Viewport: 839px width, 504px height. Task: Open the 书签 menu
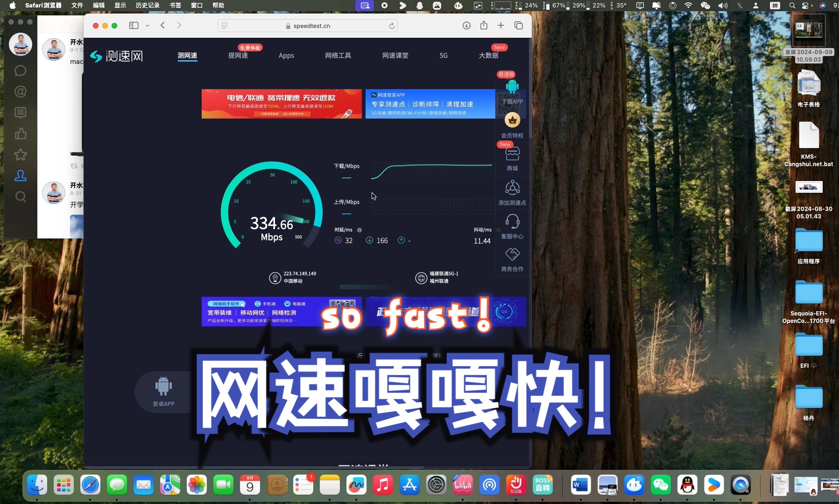click(x=175, y=5)
